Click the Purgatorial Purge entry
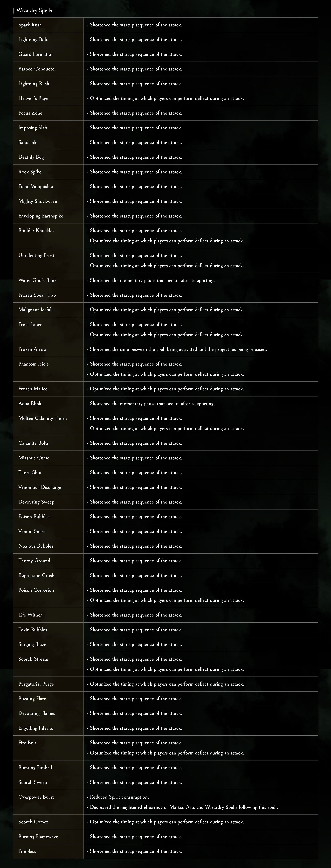331x868 pixels. coord(36,684)
